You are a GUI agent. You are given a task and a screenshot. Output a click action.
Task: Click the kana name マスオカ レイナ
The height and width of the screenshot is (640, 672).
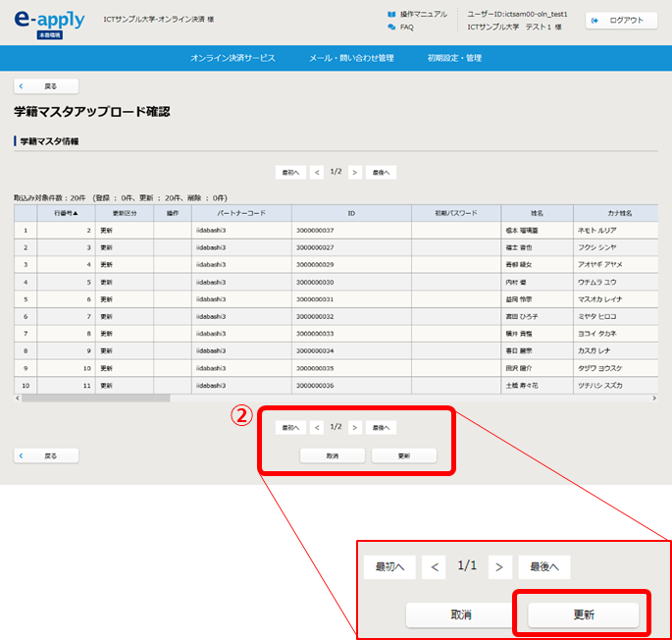point(600,299)
